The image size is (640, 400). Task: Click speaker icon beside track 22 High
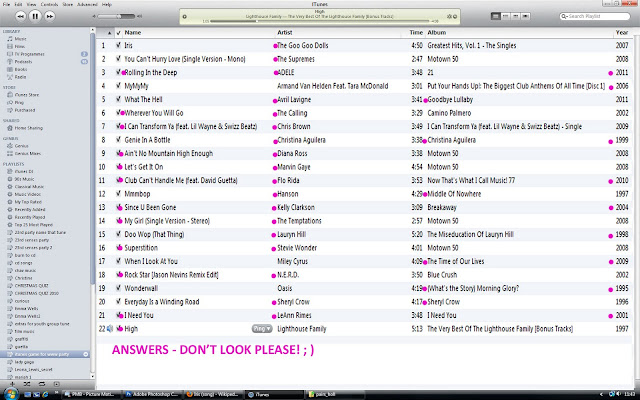[x=109, y=329]
